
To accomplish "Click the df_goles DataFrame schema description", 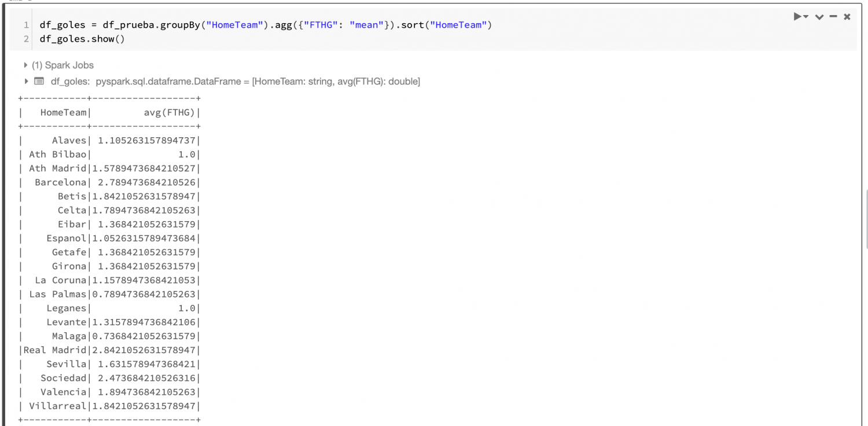I will coord(258,82).
